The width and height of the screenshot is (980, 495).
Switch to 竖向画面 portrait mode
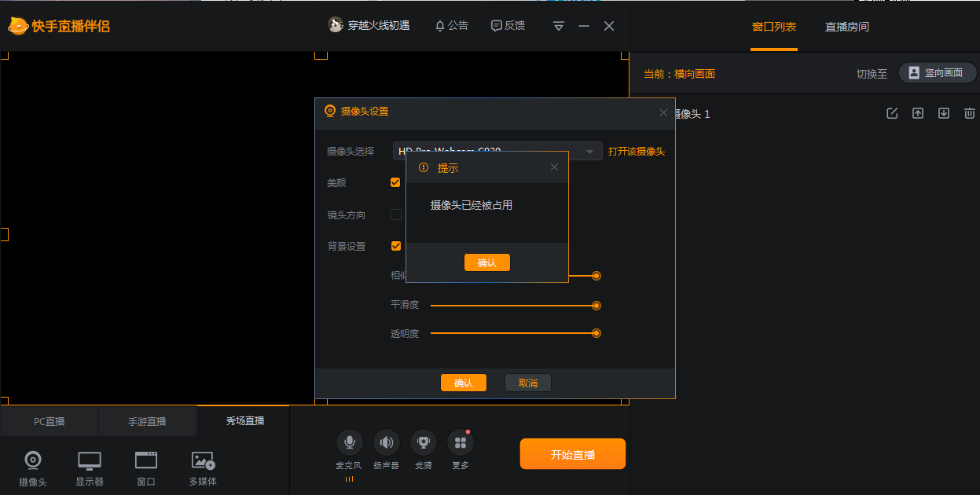[938, 73]
